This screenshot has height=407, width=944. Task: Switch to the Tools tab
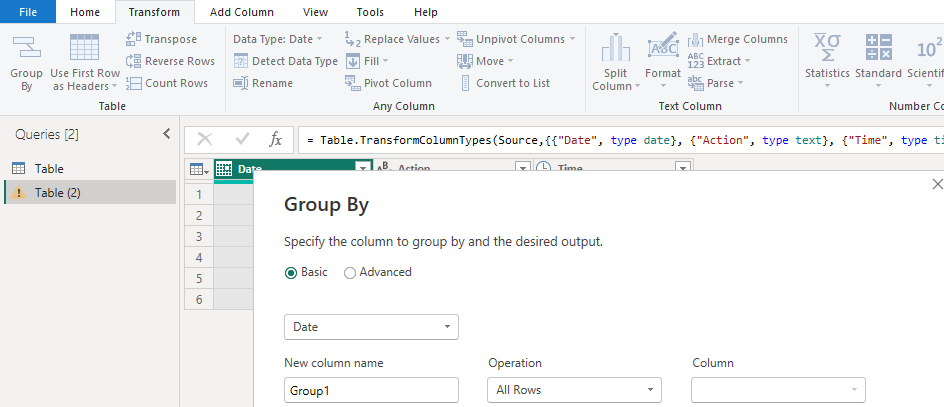370,11
